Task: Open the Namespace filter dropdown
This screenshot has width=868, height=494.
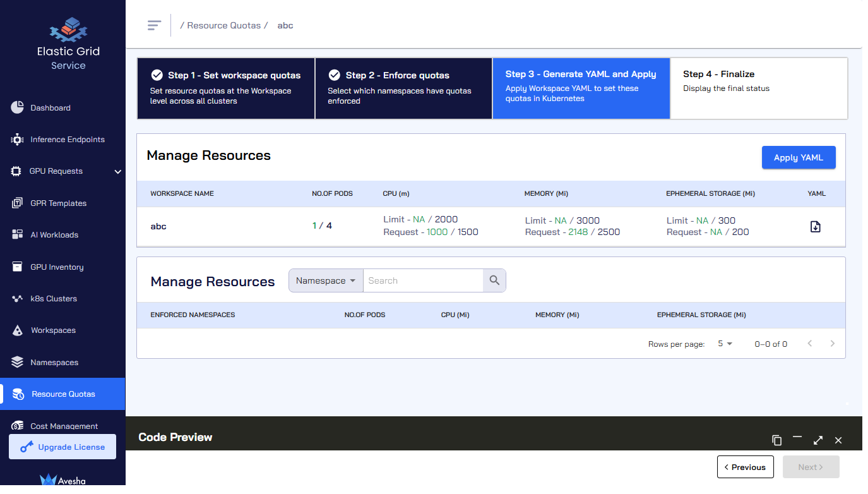Action: pyautogui.click(x=326, y=280)
